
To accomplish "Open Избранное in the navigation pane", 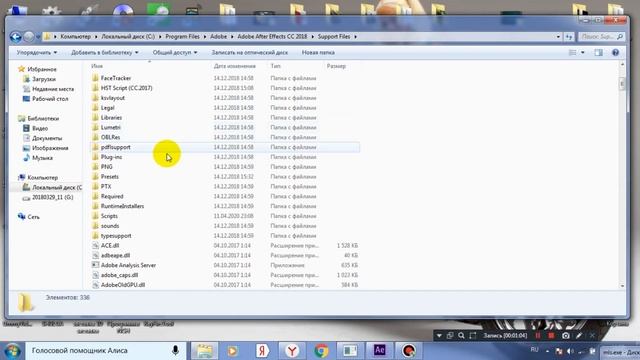I will (x=42, y=69).
